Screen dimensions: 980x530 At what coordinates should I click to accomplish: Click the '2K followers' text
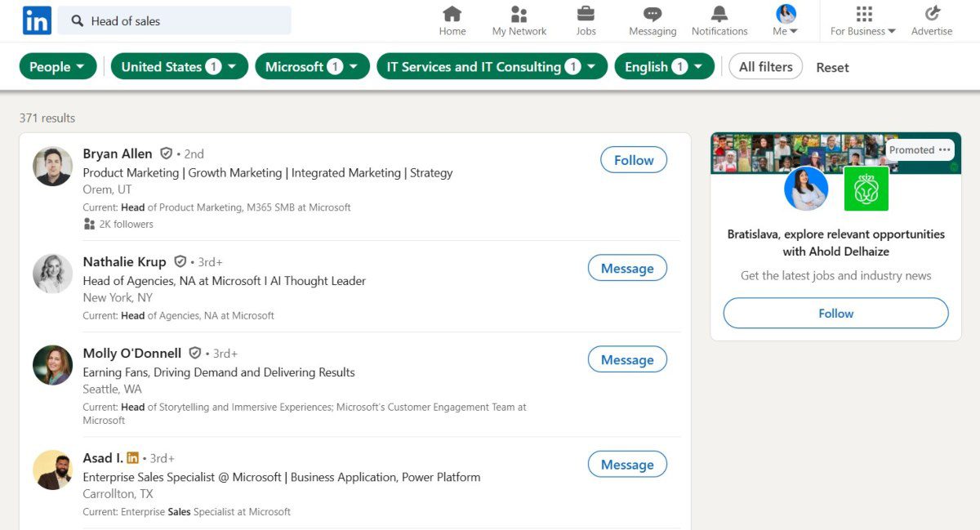pyautogui.click(x=127, y=224)
